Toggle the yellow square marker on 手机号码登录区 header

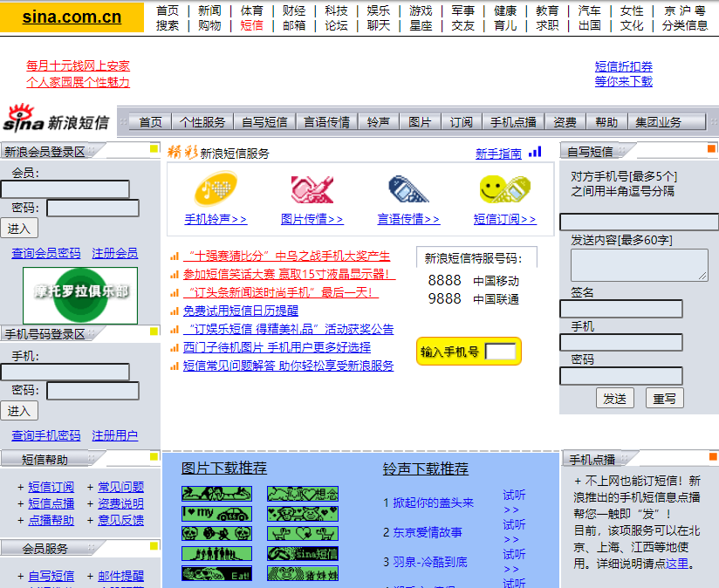[x=153, y=332]
